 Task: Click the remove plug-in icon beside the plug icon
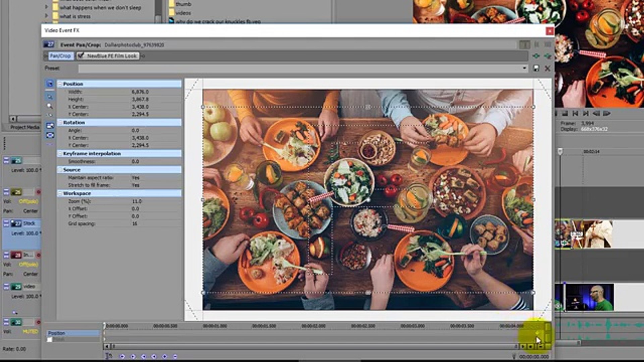tap(547, 56)
